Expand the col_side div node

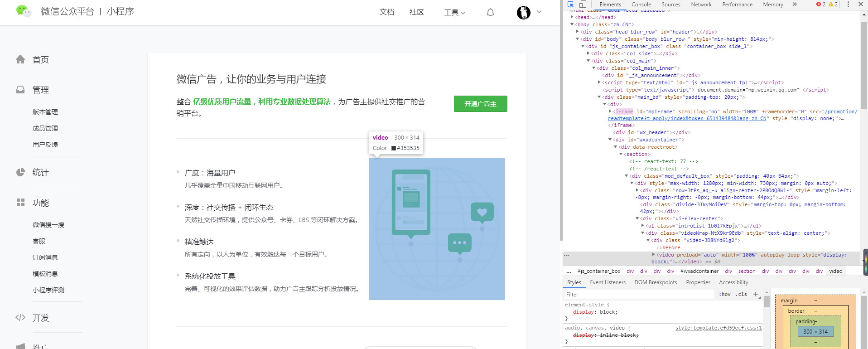tap(588, 53)
